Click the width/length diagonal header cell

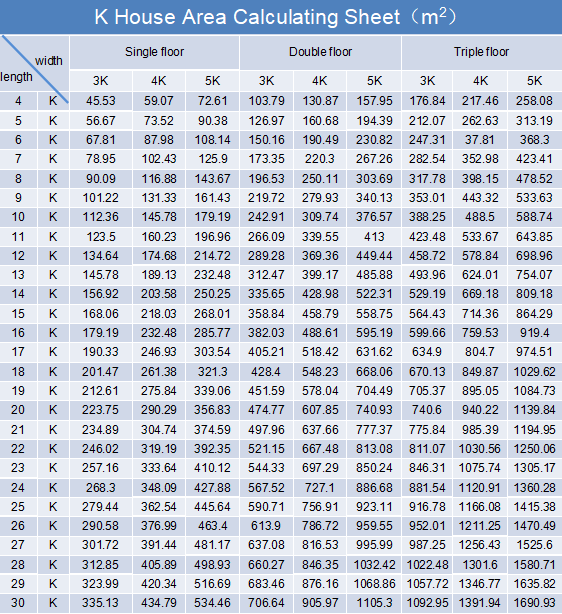34,63
